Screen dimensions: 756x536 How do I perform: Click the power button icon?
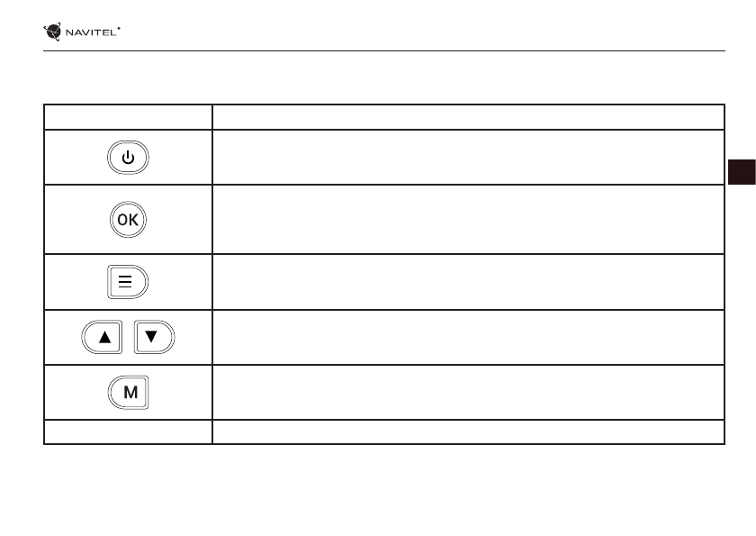pyautogui.click(x=128, y=158)
